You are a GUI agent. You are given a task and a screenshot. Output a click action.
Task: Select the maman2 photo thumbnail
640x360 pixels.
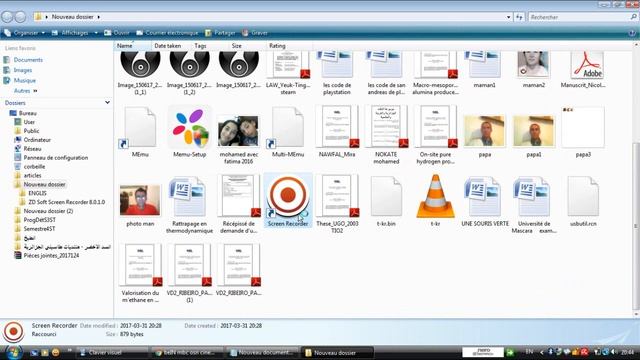[x=533, y=64]
